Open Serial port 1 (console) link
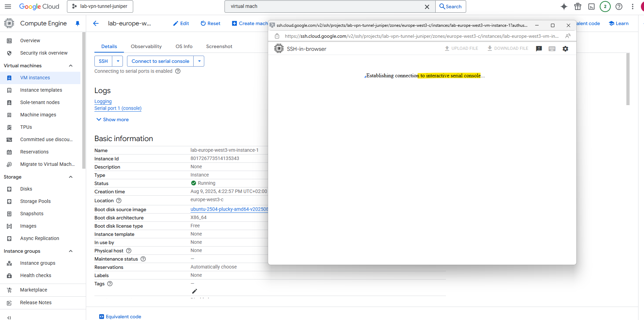This screenshot has height=320, width=644. pyautogui.click(x=118, y=108)
